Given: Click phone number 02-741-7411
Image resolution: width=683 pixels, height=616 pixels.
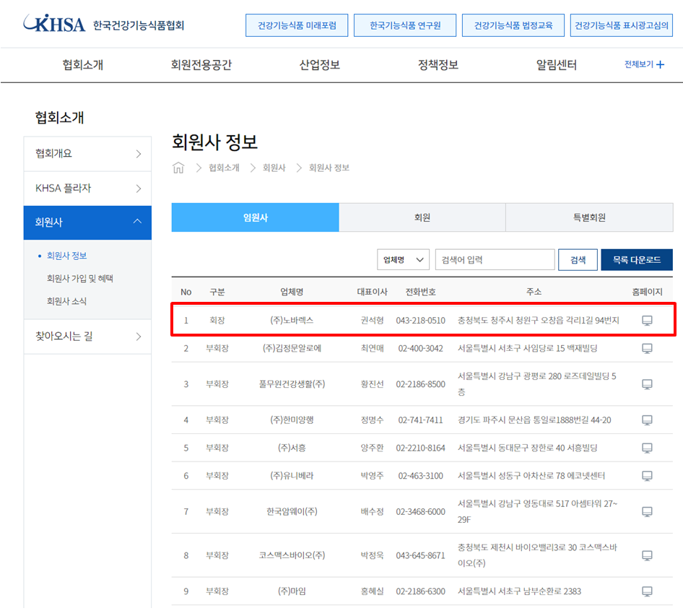Looking at the screenshot, I should tap(420, 420).
